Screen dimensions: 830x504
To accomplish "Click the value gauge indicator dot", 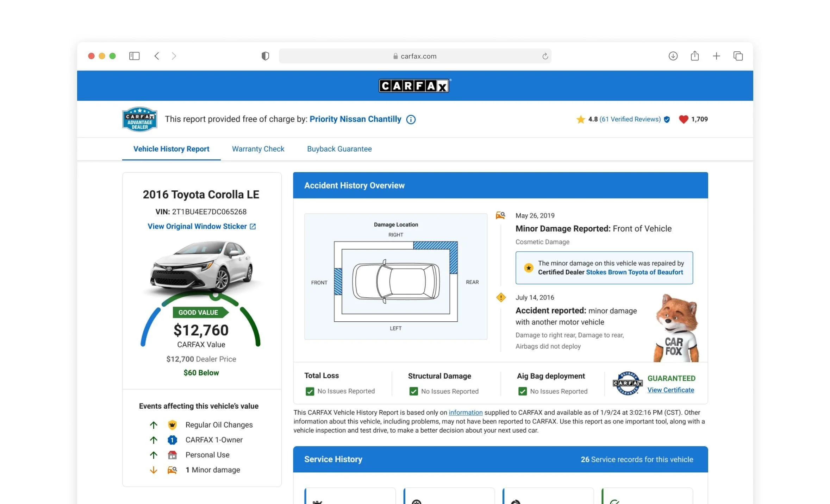I will tap(216, 296).
